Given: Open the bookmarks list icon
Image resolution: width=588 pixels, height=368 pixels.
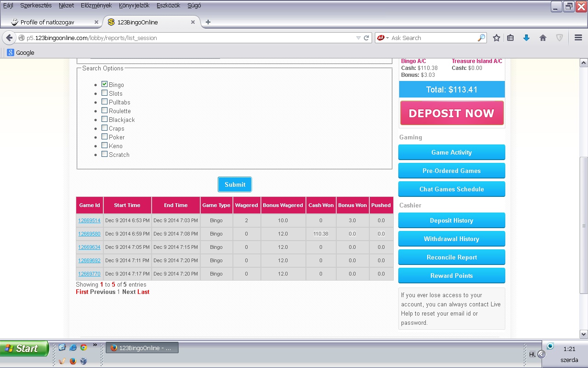Looking at the screenshot, I should point(510,38).
